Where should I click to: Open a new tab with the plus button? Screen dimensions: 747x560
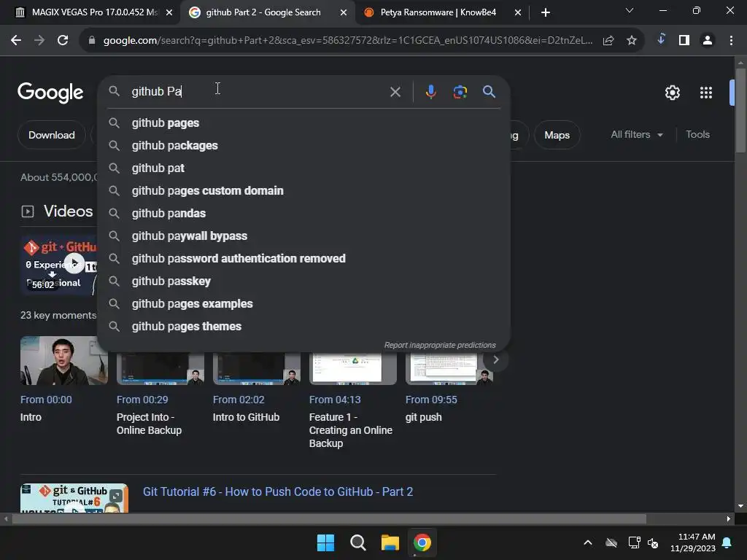pyautogui.click(x=546, y=12)
